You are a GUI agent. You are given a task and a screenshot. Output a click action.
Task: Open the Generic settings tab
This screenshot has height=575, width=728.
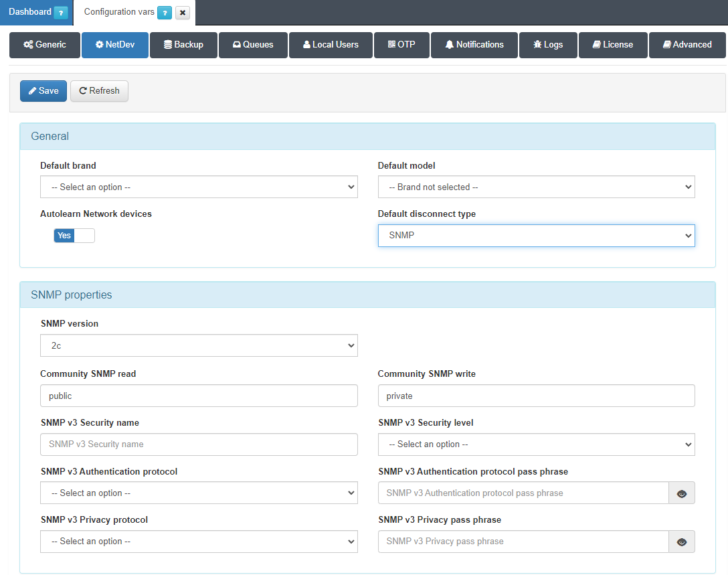(45, 45)
